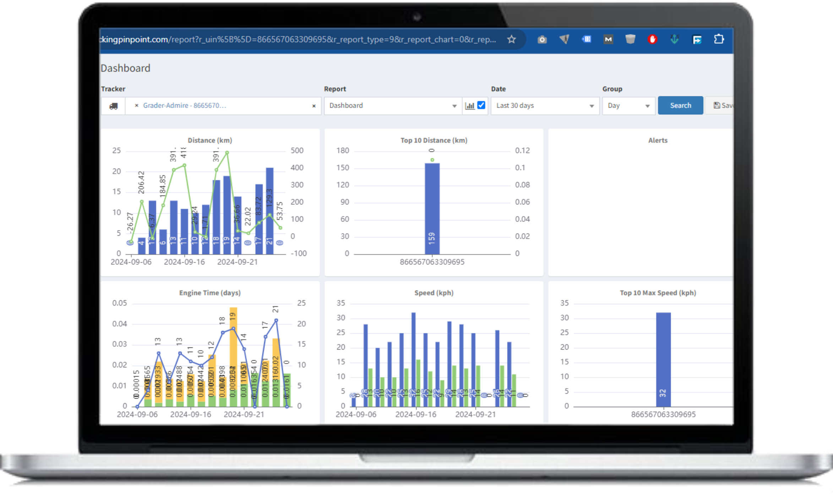Click the 159 bar in Top 10 Distance chart
The width and height of the screenshot is (833, 504).
pyautogui.click(x=432, y=209)
